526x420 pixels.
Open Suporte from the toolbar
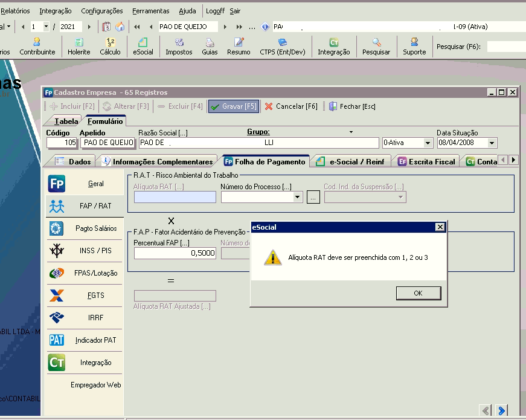pyautogui.click(x=414, y=47)
